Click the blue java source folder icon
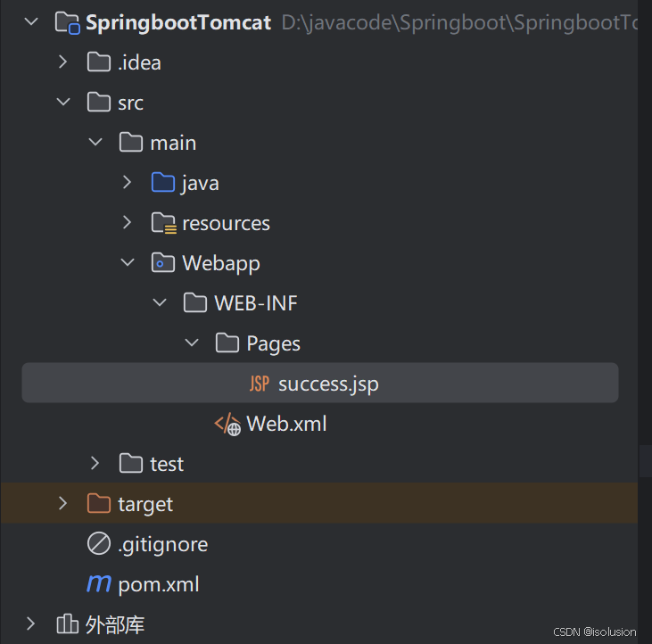 click(163, 183)
